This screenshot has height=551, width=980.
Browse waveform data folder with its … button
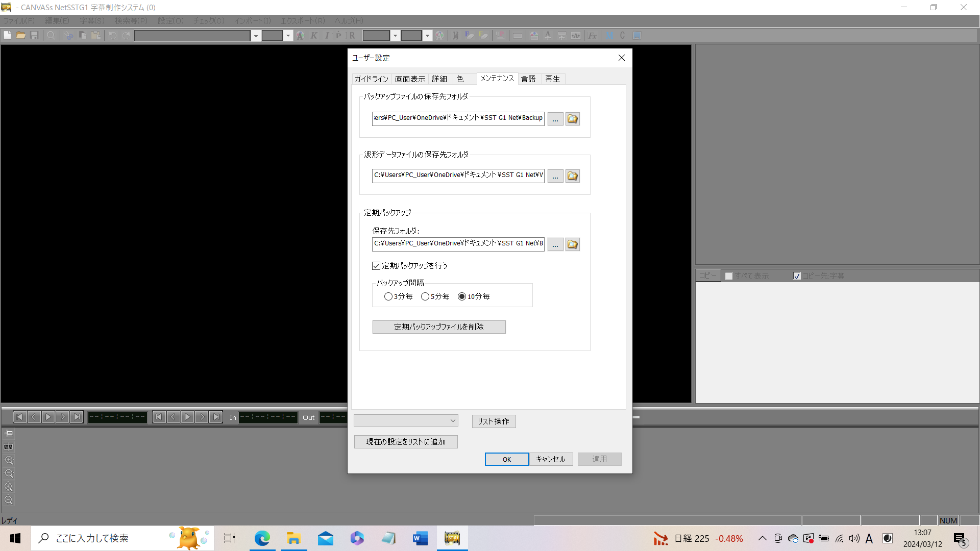click(x=555, y=176)
